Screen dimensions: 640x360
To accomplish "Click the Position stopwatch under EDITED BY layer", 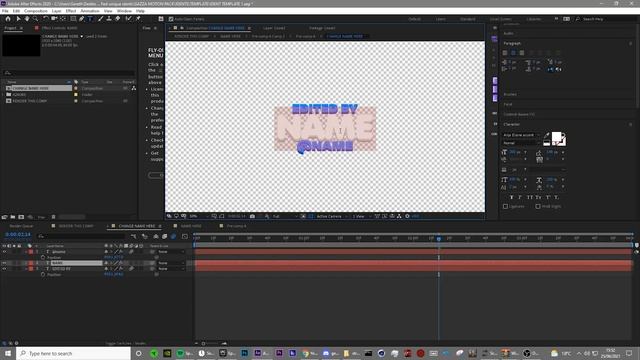I will (x=43, y=275).
